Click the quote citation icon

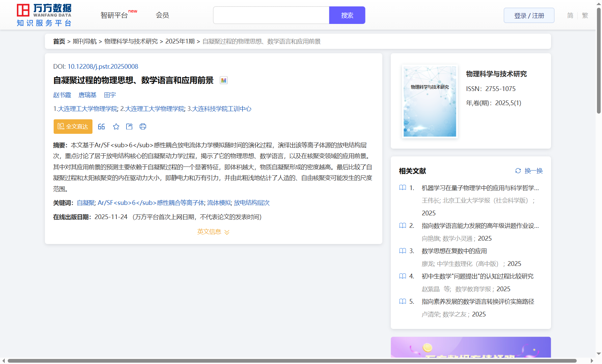click(x=101, y=127)
